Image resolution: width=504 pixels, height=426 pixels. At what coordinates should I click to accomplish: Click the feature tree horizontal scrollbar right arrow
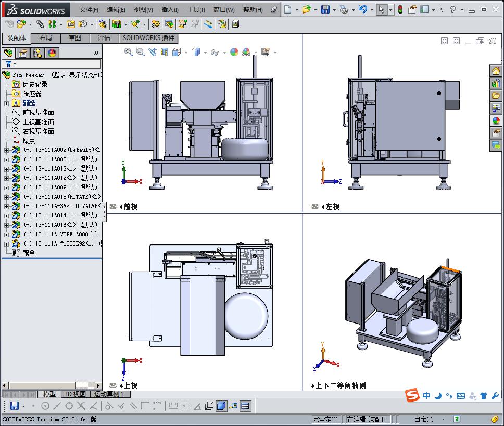coord(98,385)
